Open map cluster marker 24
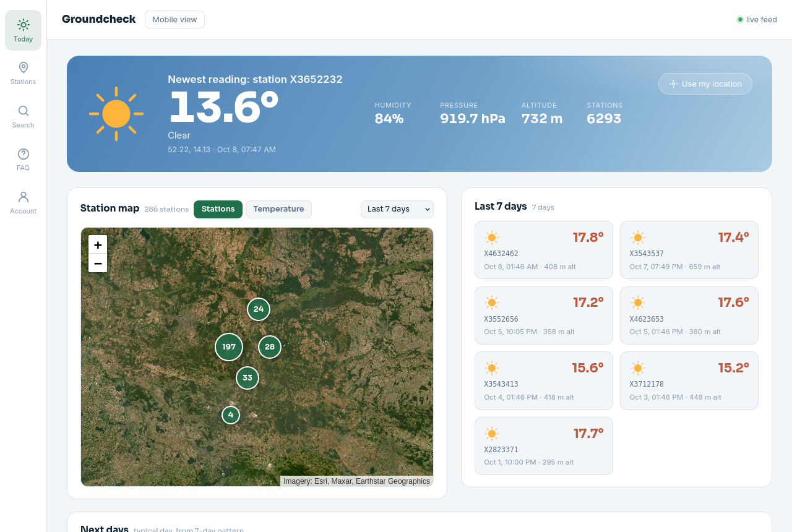The width and height of the screenshot is (792, 532). click(x=259, y=309)
